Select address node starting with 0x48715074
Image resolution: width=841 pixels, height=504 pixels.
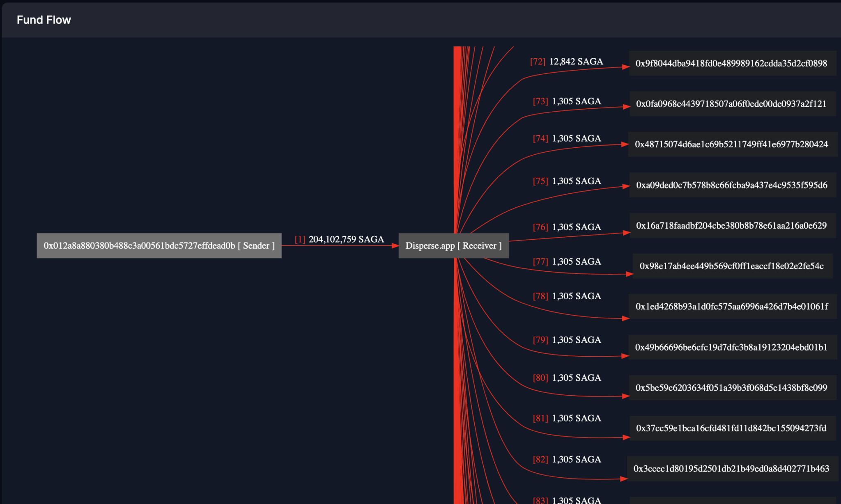pyautogui.click(x=732, y=144)
